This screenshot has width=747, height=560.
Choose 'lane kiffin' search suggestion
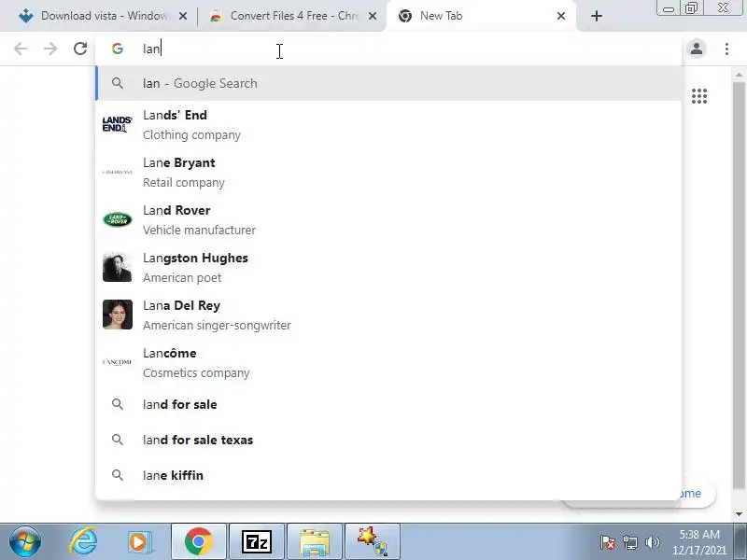388,475
